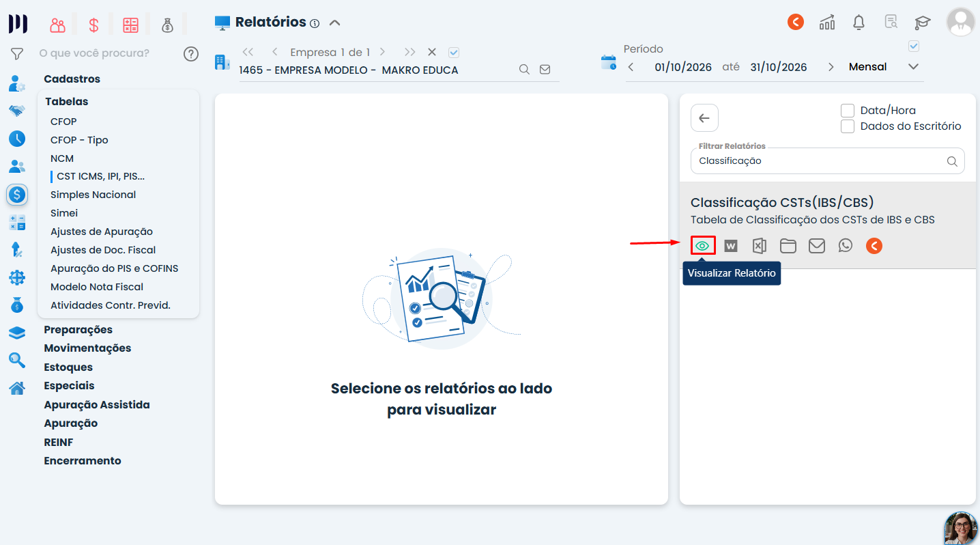The width and height of the screenshot is (980, 545).
Task: Open Apuração do PIS e COFINS
Action: (x=115, y=268)
